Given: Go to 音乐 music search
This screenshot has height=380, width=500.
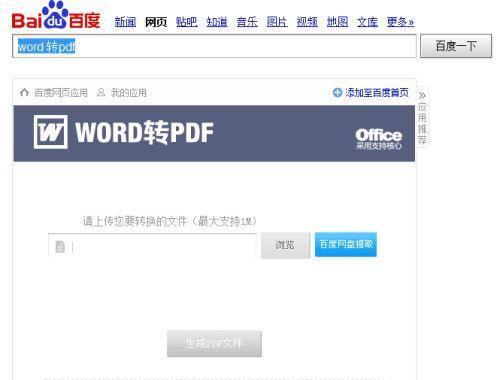Looking at the screenshot, I should [x=247, y=22].
